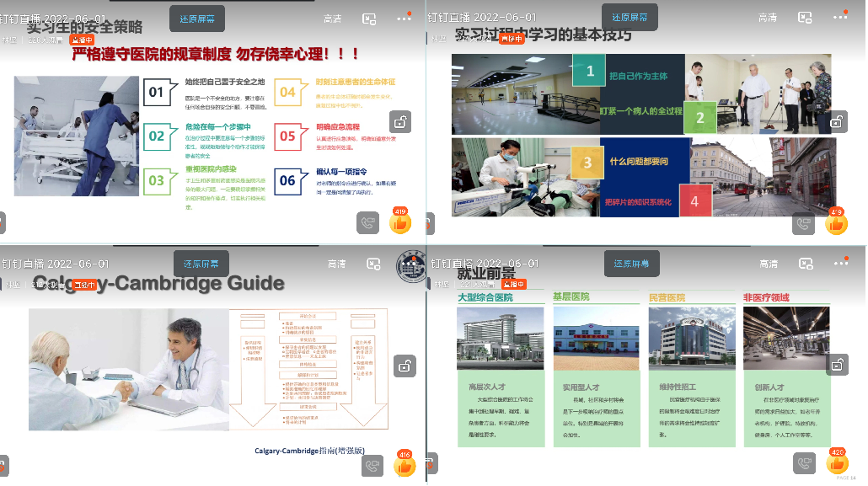The image size is (868, 486).
Task: Toggle the screen lock on the 就业前景 stream
Action: [x=837, y=365]
